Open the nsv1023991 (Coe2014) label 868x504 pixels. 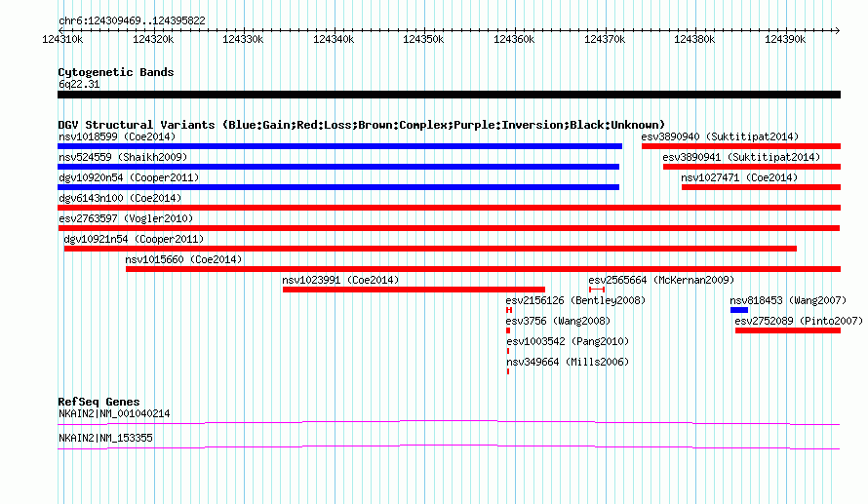click(x=340, y=280)
